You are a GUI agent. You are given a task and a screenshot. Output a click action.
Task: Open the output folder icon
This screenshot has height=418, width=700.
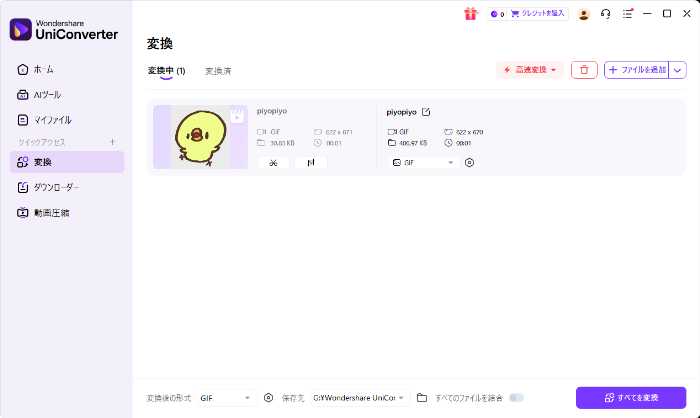pos(422,397)
